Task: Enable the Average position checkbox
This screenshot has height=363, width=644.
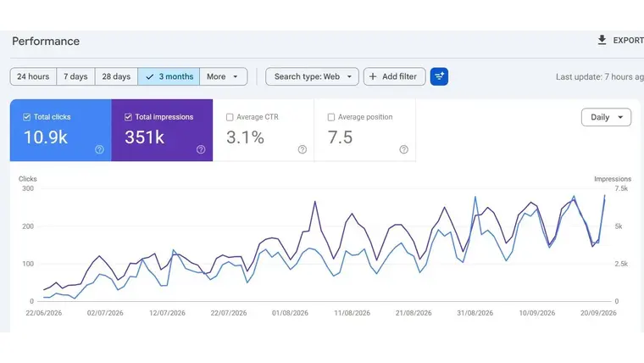Action: pyautogui.click(x=331, y=117)
